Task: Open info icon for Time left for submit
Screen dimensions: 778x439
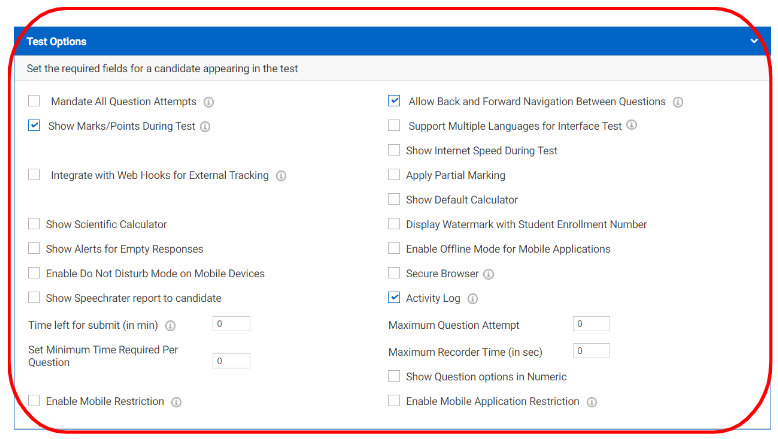Action: point(170,326)
